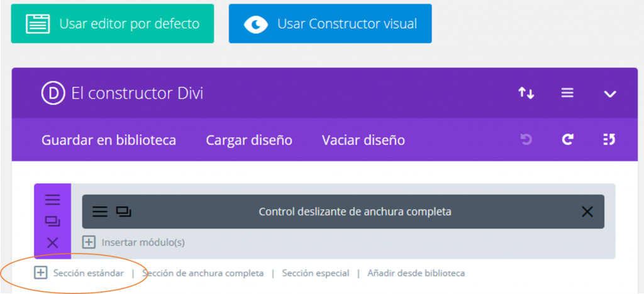This screenshot has width=644, height=294.
Task: Add a Sección especial
Action: click(x=315, y=273)
